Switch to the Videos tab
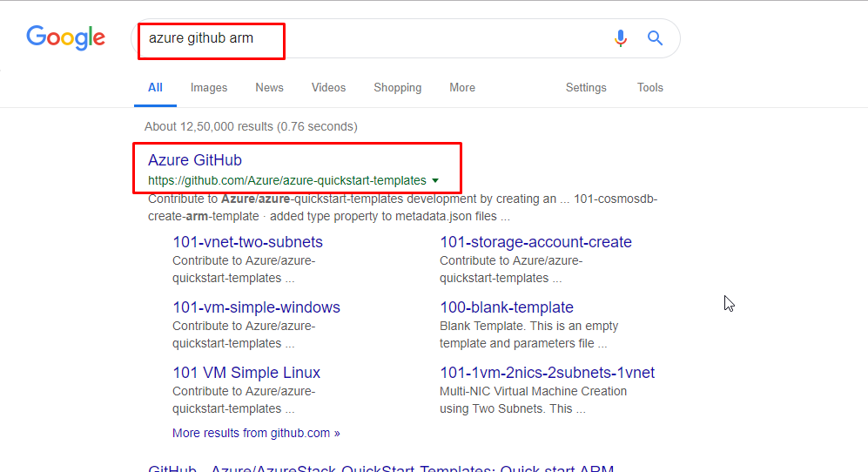 tap(328, 88)
